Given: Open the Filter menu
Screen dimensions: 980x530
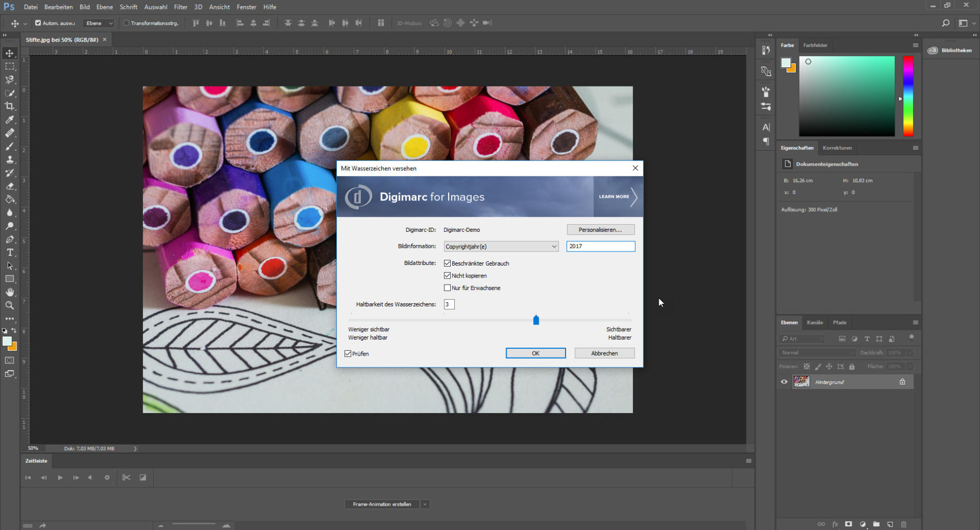Looking at the screenshot, I should pyautogui.click(x=181, y=7).
